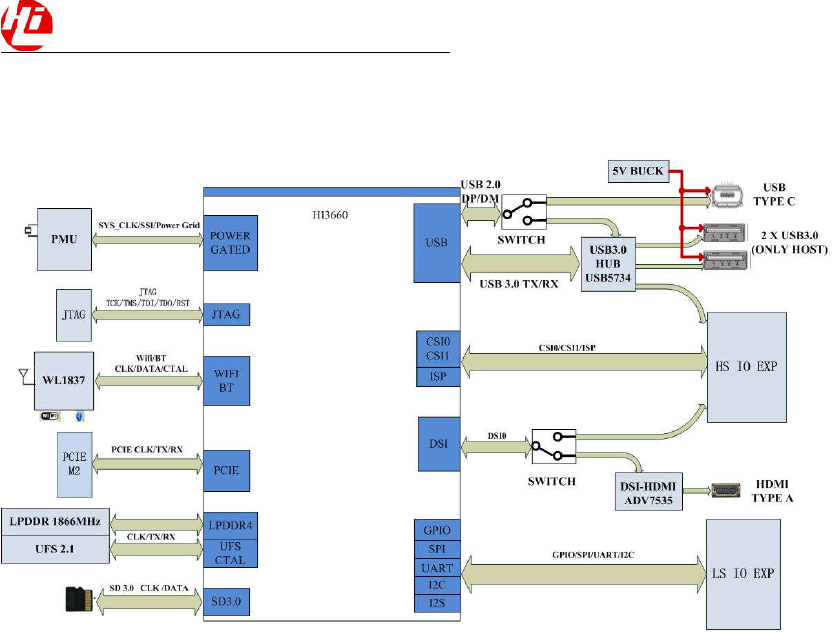Select the external JTAG block on left

[x=74, y=315]
